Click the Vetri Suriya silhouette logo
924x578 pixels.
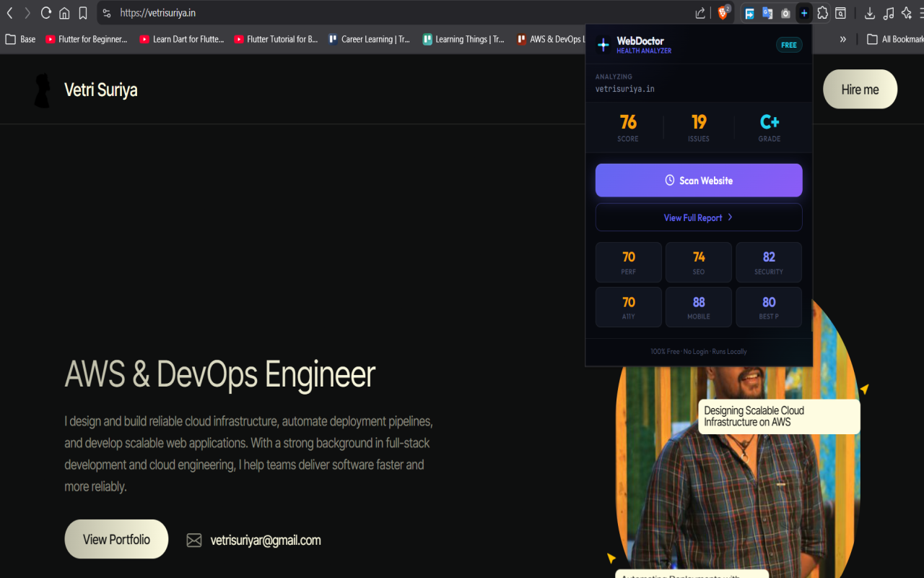tap(43, 90)
